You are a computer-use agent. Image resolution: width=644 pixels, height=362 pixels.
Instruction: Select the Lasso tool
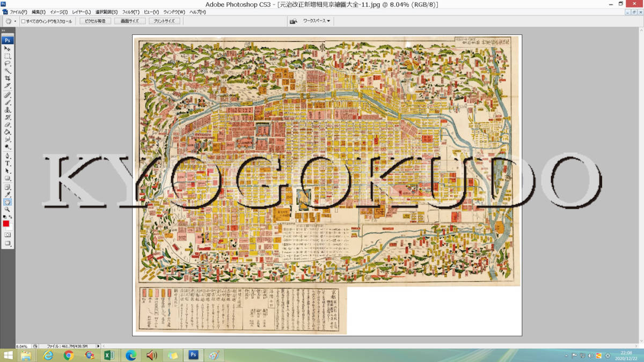[x=8, y=63]
